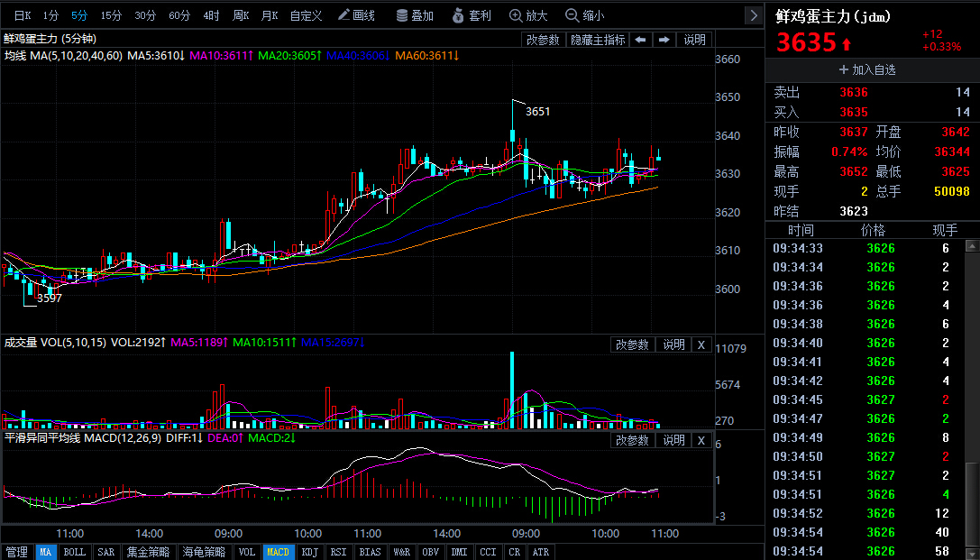This screenshot has width=980, height=560.
Task: Click the right arrow in main chart header
Action: click(664, 40)
